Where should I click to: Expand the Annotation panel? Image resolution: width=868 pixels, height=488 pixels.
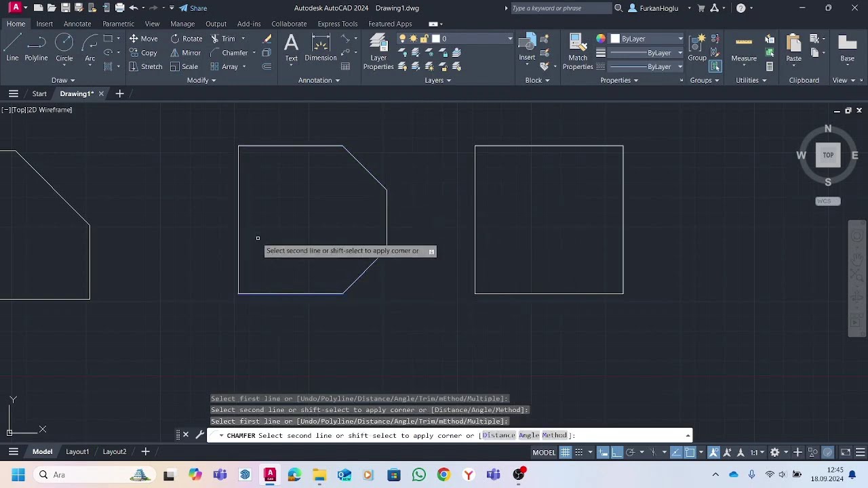[319, 80]
